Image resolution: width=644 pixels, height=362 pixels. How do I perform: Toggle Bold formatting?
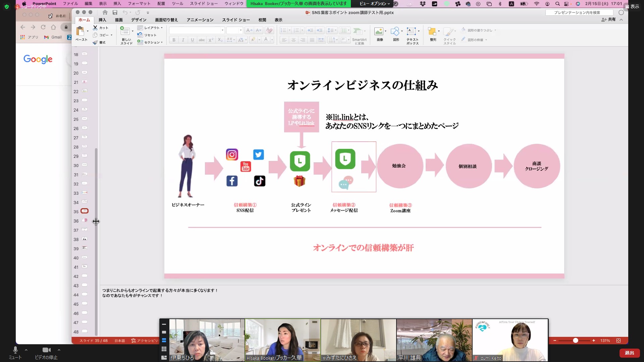[174, 40]
